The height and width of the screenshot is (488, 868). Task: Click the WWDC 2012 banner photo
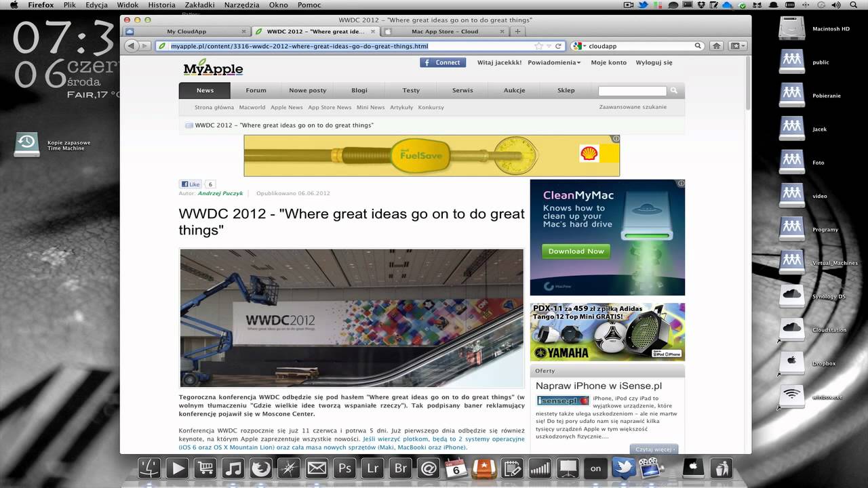point(351,318)
